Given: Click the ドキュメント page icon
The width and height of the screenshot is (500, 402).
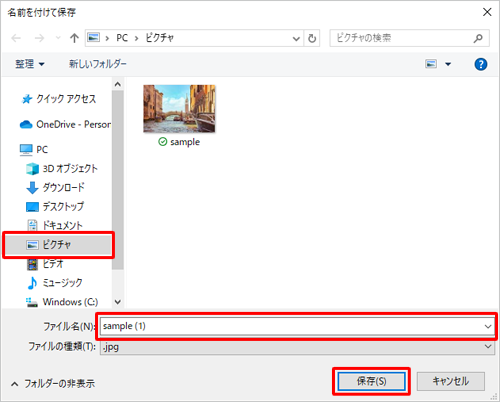Looking at the screenshot, I should (32, 226).
